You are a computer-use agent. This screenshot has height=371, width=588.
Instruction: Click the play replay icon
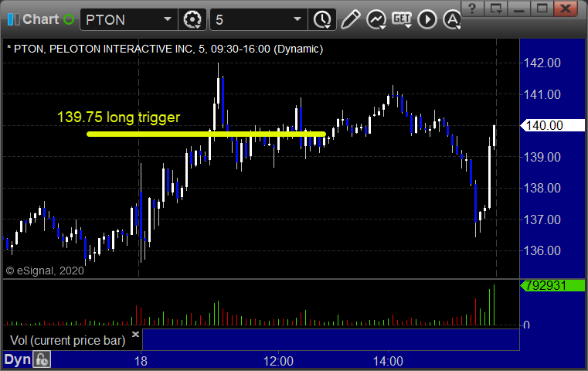tap(427, 19)
